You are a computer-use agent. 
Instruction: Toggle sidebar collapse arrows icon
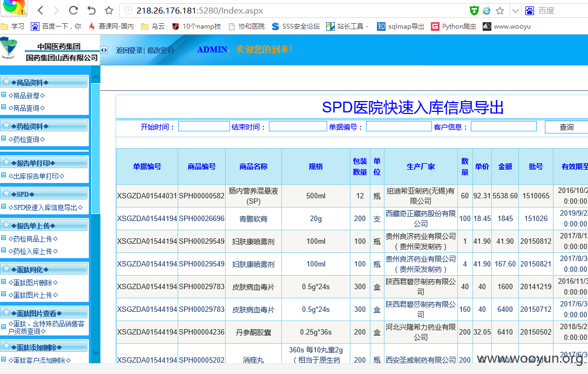coord(104,50)
